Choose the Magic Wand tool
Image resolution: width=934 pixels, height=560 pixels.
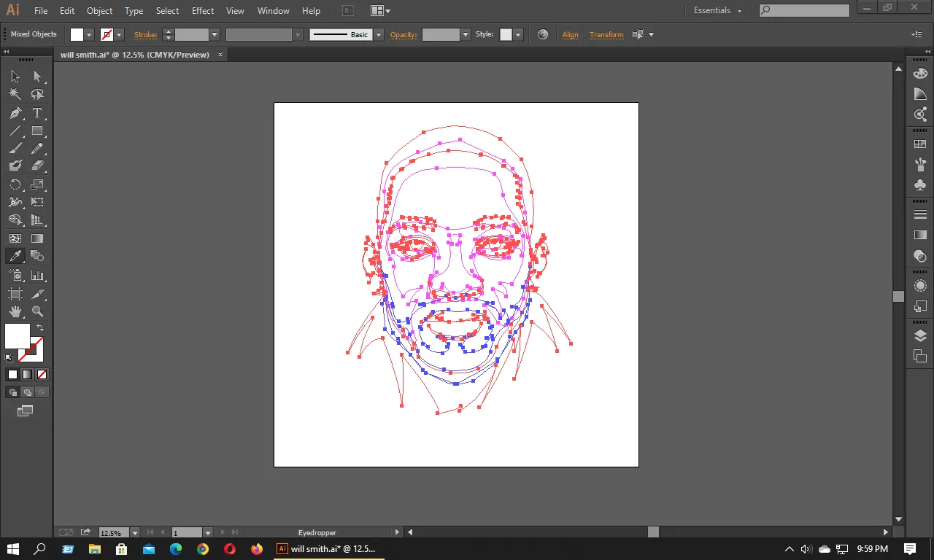(15, 95)
